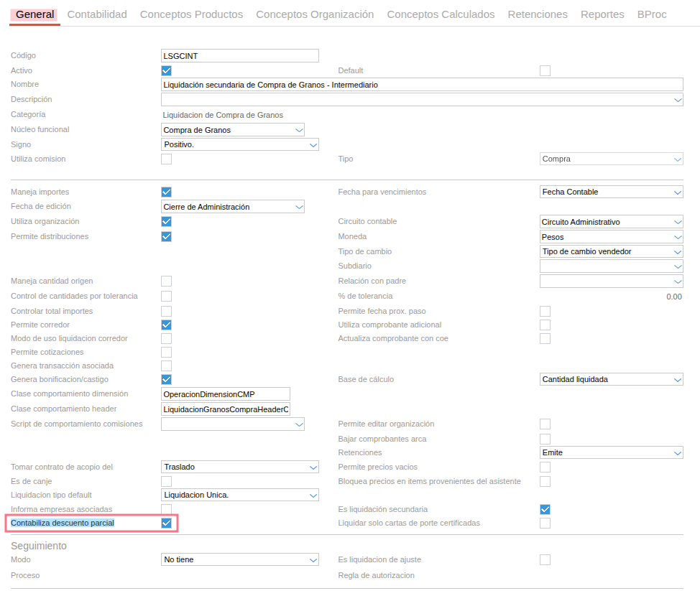
Task: Expand the Núcleo funcional dropdown
Action: 299,130
